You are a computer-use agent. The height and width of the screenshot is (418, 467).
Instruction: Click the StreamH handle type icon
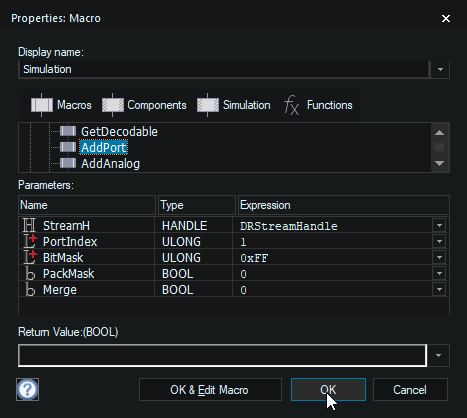click(x=29, y=225)
